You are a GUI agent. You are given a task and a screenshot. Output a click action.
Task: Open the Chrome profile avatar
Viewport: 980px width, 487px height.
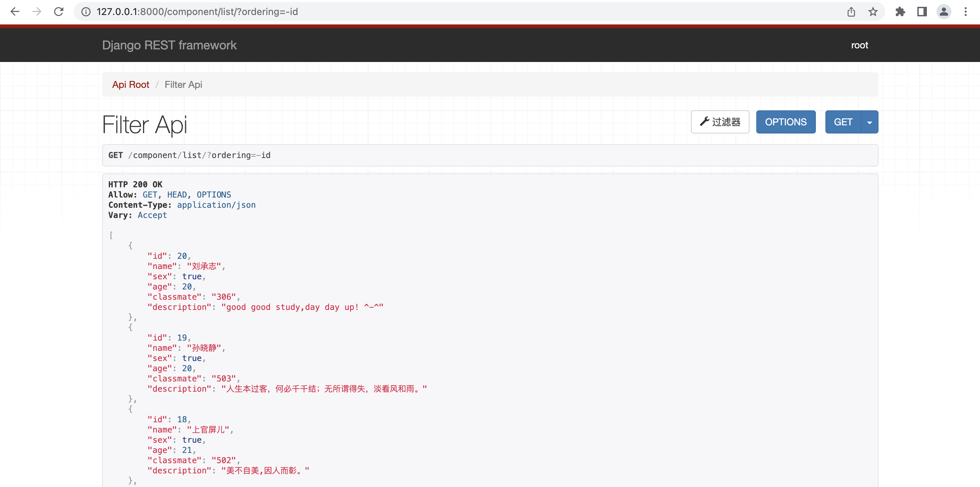tap(944, 12)
